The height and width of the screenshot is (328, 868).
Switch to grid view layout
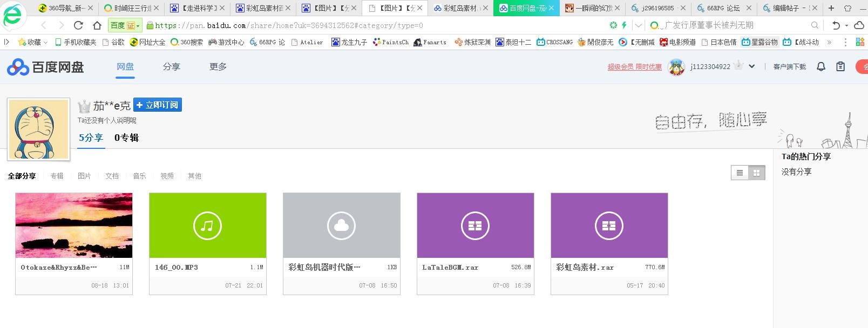756,173
